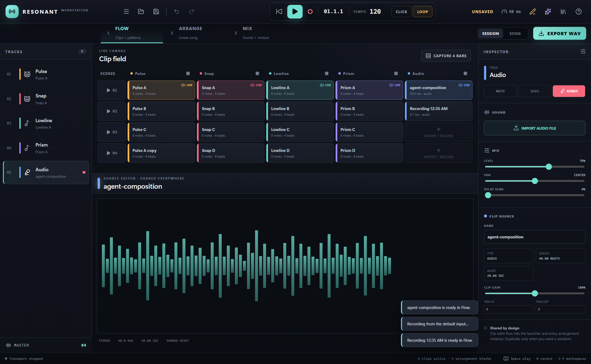Export the project as WAV
591x364 pixels.
tap(560, 33)
